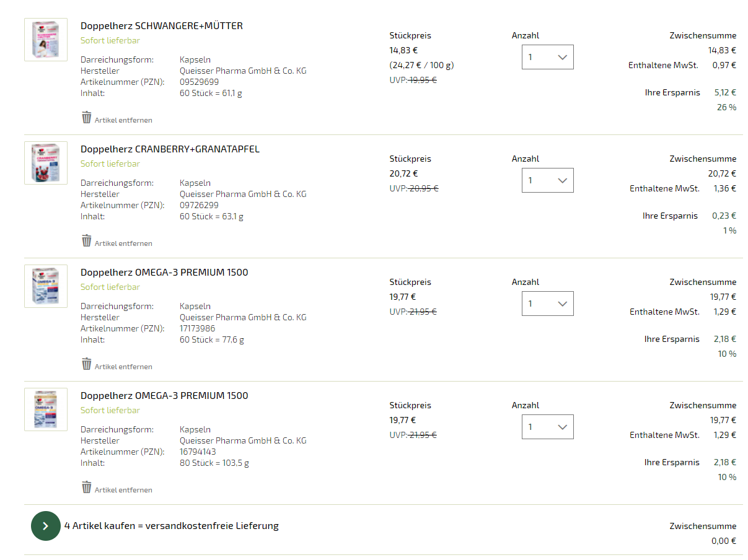This screenshot has width=748, height=560.
Task: Click 'Artikel entfernen' for SCHWANGERE+MÜTTER
Action: pyautogui.click(x=123, y=120)
